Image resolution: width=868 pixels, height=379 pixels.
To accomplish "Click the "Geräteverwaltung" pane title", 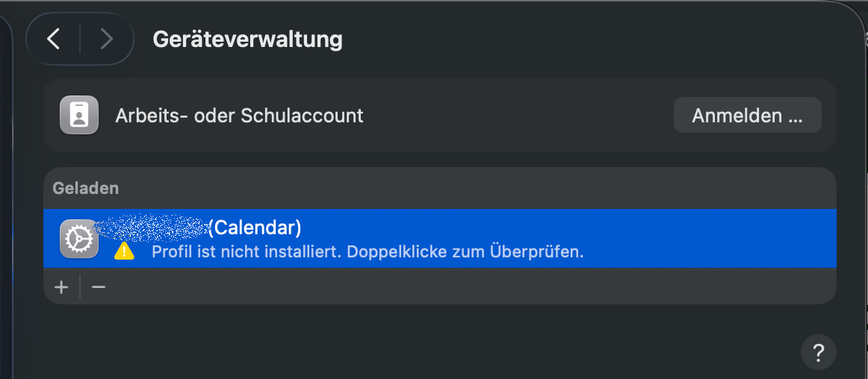I will tap(247, 39).
